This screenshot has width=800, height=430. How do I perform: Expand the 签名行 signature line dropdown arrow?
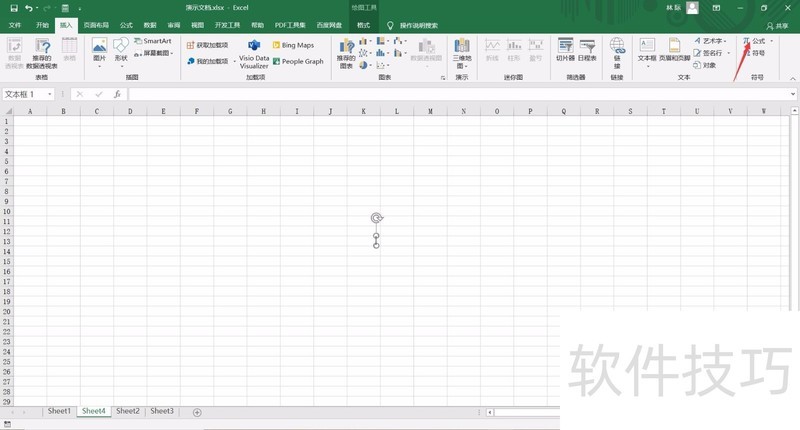728,53
